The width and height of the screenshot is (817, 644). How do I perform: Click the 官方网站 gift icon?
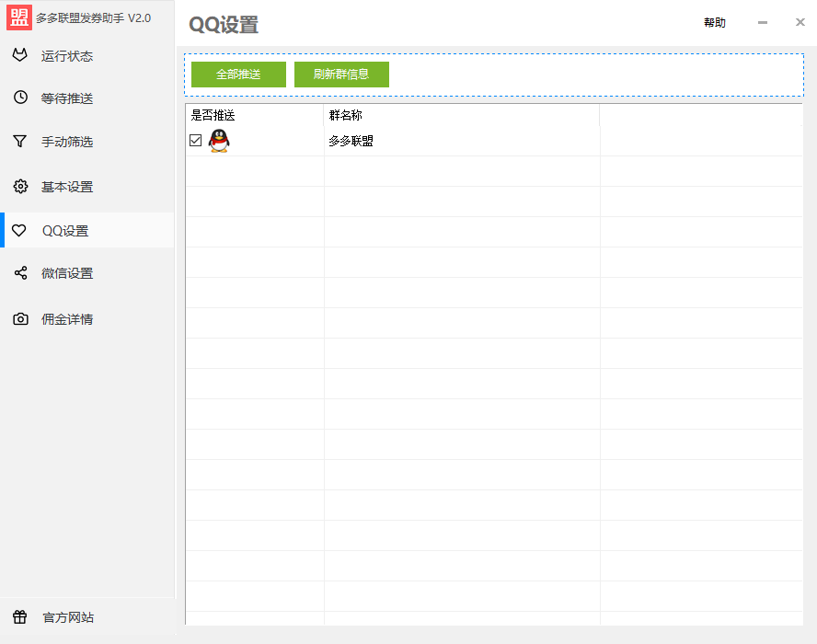click(20, 617)
